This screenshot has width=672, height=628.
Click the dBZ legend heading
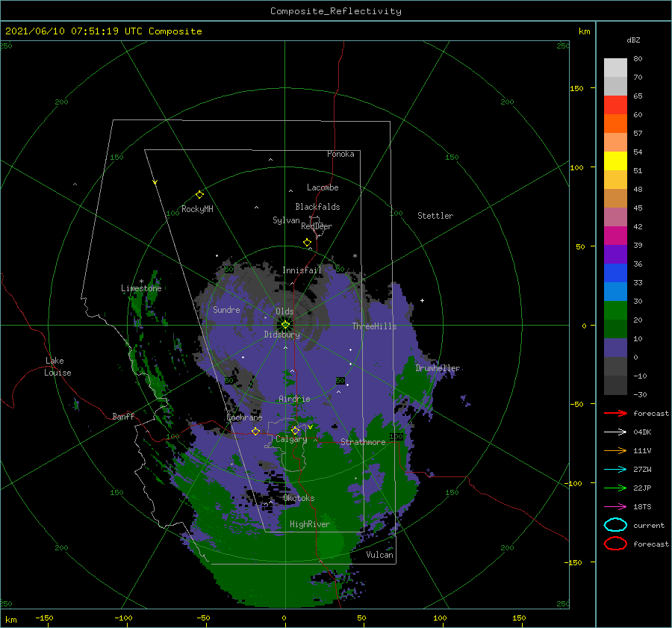(633, 40)
